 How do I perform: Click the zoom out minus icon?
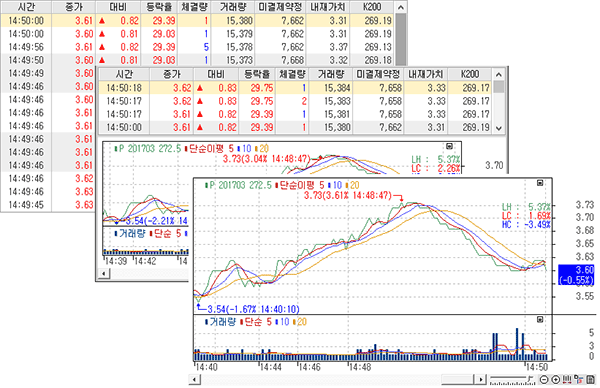[x=544, y=380]
